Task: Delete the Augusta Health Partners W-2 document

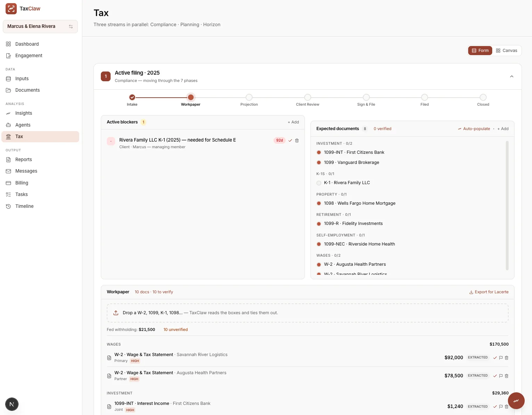Action: [x=507, y=376]
